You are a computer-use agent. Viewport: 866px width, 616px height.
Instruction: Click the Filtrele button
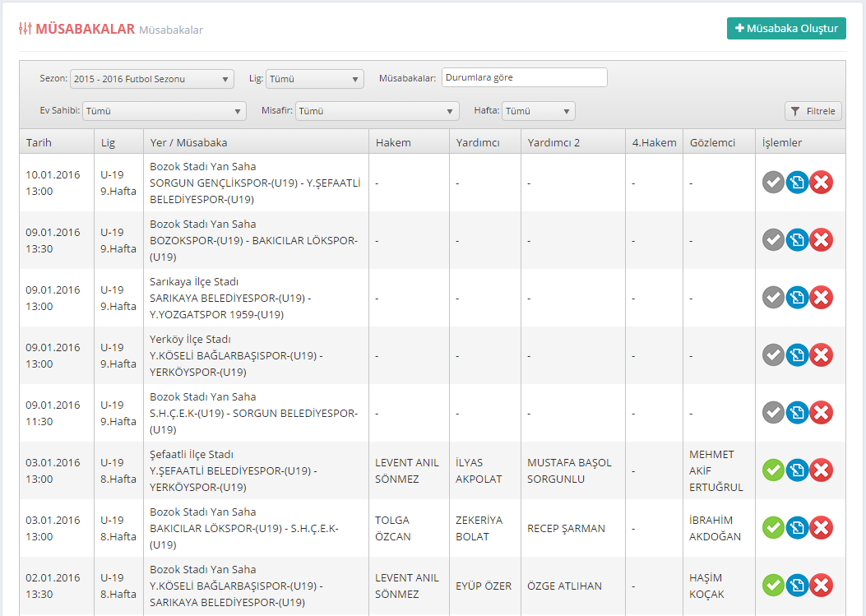813,111
